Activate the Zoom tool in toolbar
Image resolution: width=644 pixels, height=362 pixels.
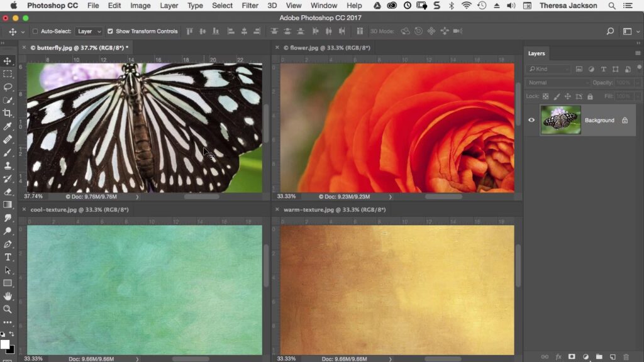[x=8, y=309]
